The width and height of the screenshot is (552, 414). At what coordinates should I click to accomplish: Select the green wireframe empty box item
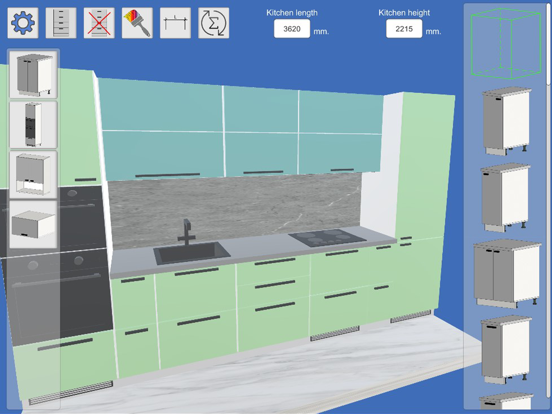pyautogui.click(x=506, y=43)
